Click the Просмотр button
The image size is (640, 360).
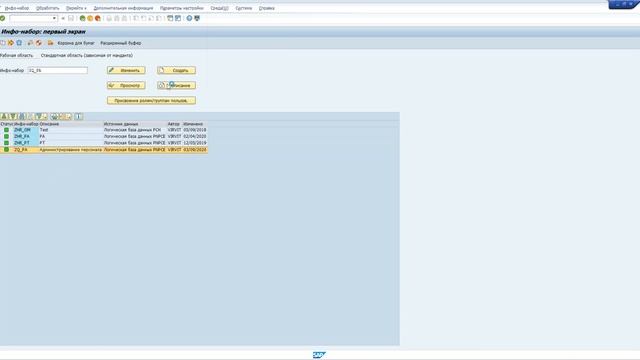pos(126,85)
